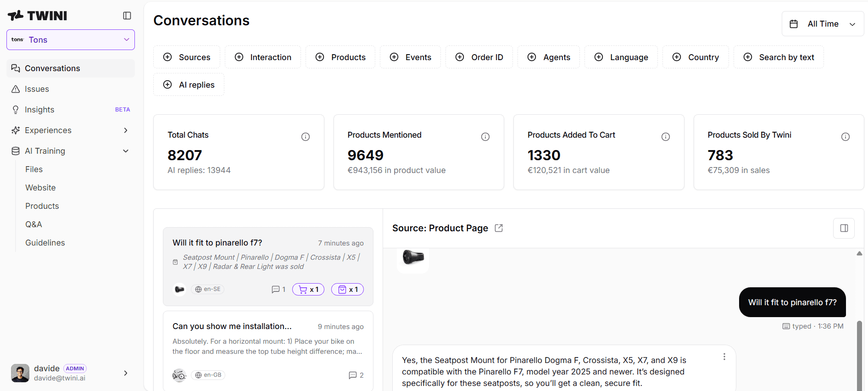Click the sold bag x1 badge
Viewport: 868px width, 391px height.
pos(348,290)
